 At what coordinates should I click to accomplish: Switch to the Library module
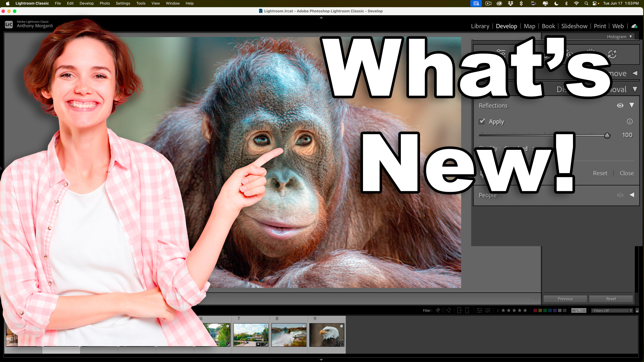[480, 26]
